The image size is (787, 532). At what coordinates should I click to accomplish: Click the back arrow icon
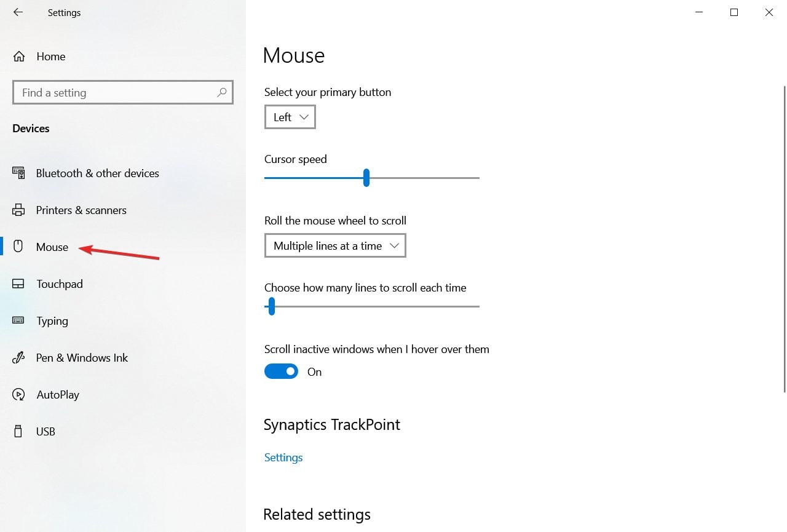pyautogui.click(x=18, y=12)
